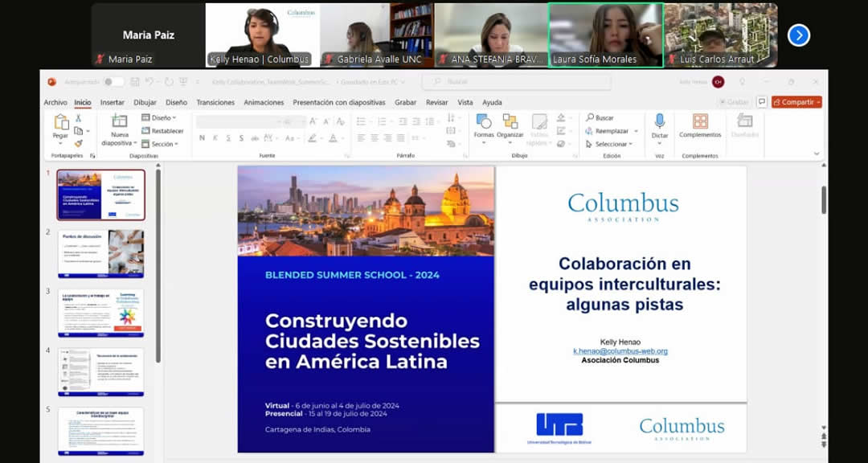The width and height of the screenshot is (868, 463).
Task: Click the Undo arrow in title bar
Action: pos(149,82)
